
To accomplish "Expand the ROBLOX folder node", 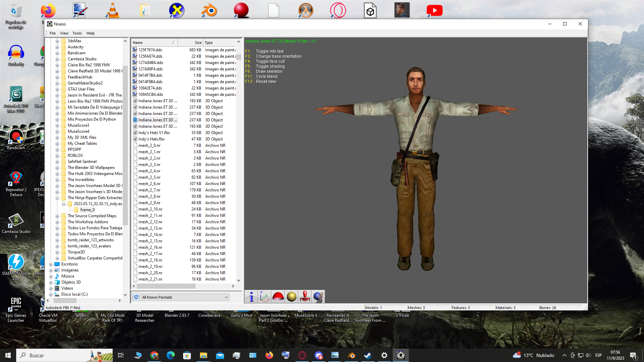I will pyautogui.click(x=57, y=156).
